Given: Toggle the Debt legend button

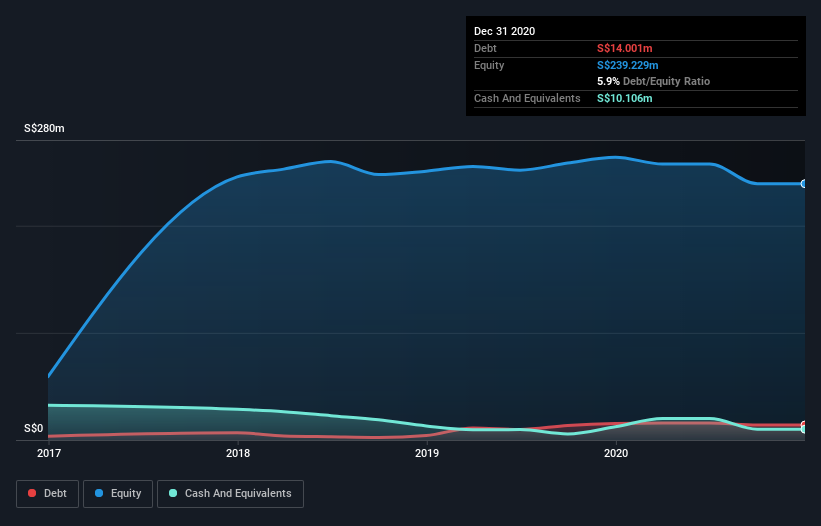Looking at the screenshot, I should pos(48,494).
